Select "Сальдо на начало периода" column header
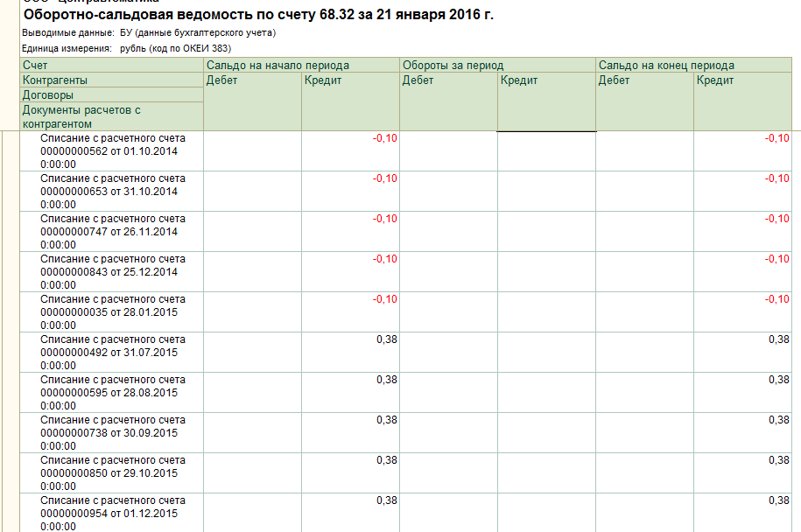801x532 pixels. [301, 66]
